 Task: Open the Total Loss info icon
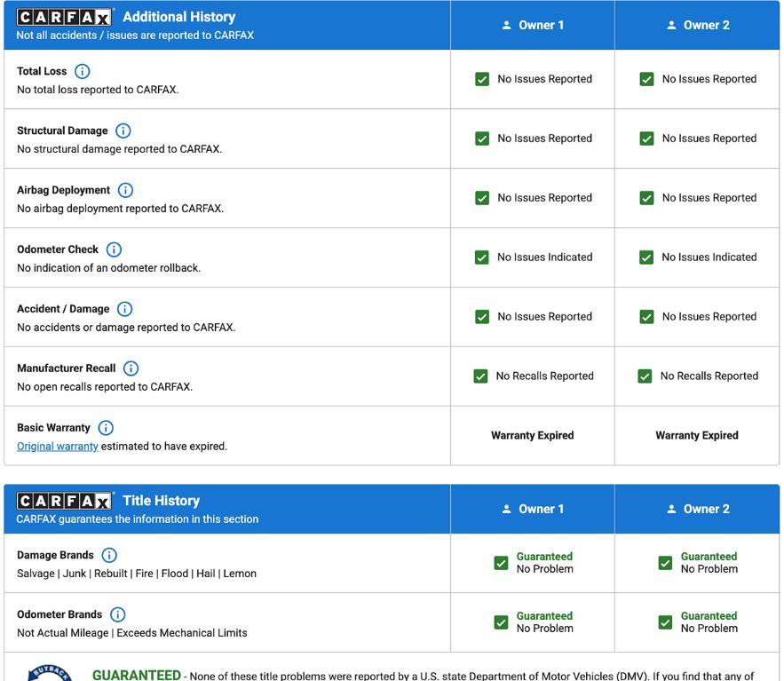click(83, 72)
